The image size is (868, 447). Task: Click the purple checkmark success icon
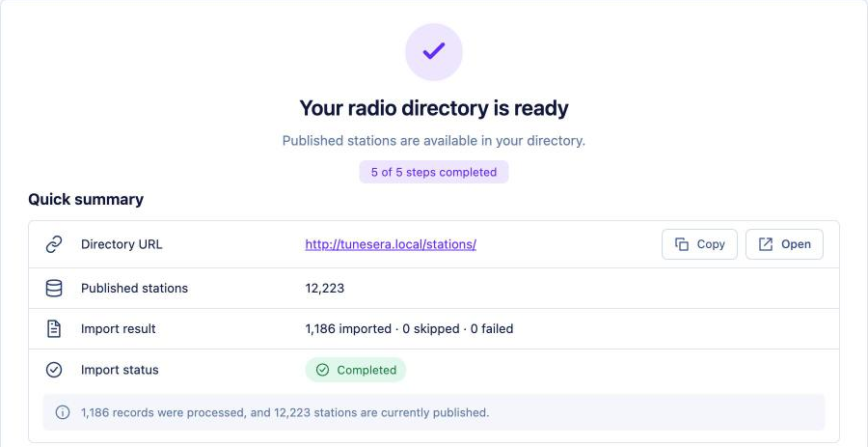tap(434, 52)
